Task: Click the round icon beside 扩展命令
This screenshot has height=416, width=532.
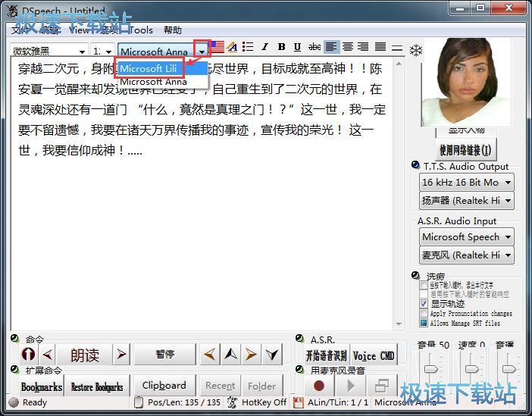Action: [x=15, y=369]
